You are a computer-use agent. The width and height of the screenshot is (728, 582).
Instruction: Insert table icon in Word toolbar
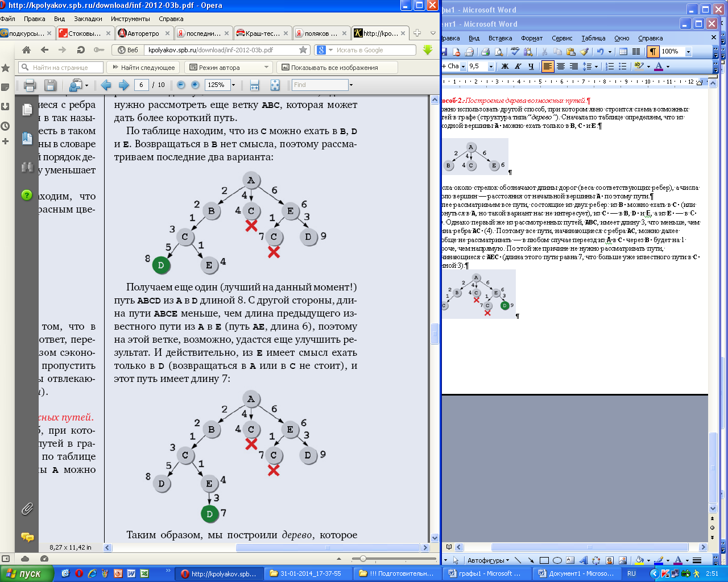click(623, 51)
